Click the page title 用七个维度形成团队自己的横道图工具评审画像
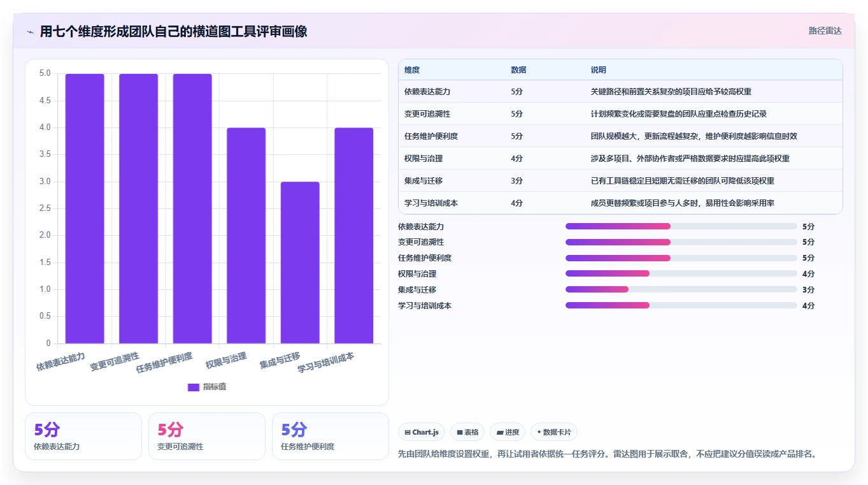 pos(174,31)
